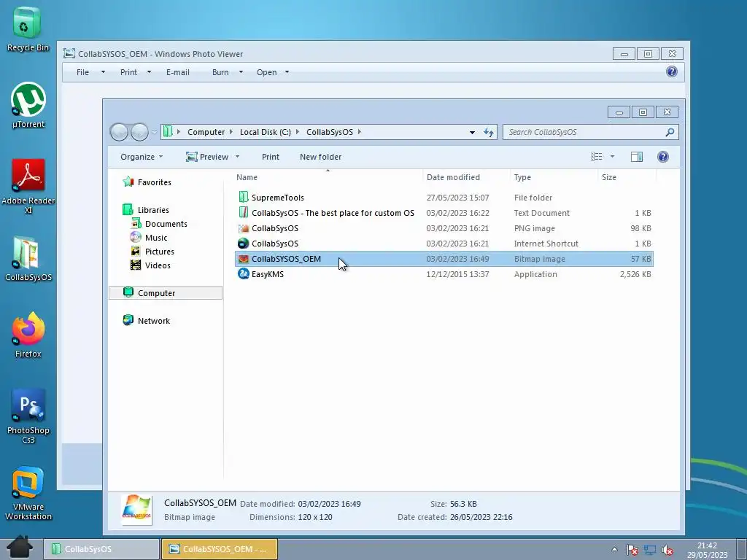This screenshot has height=560, width=747.
Task: Click Local Disk (C:) in the address bar
Action: [266, 132]
